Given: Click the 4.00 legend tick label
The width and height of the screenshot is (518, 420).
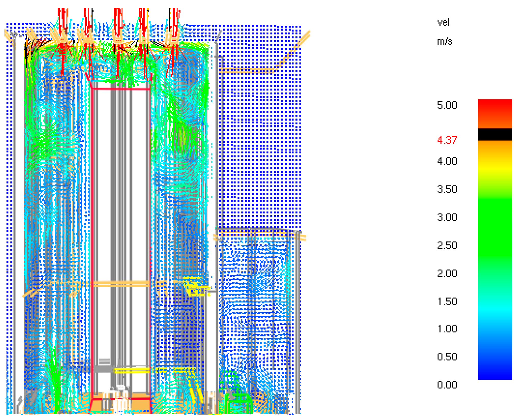Looking at the screenshot, I should [x=447, y=161].
